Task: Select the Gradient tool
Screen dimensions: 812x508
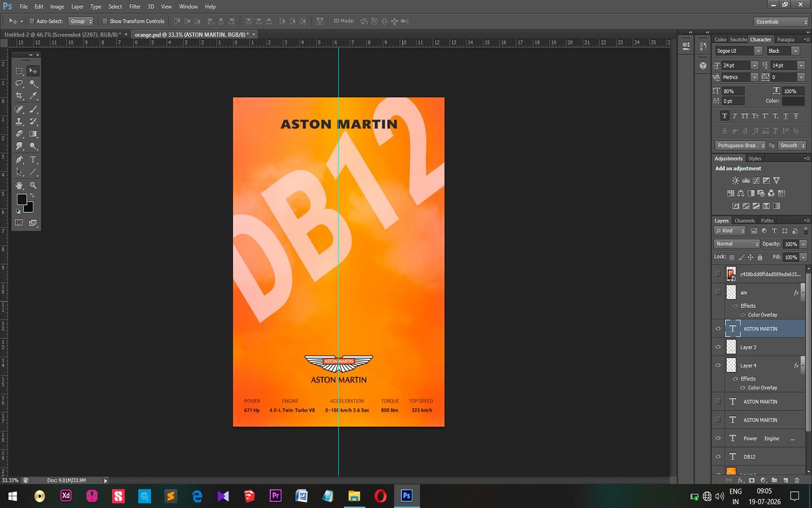Action: click(x=33, y=134)
